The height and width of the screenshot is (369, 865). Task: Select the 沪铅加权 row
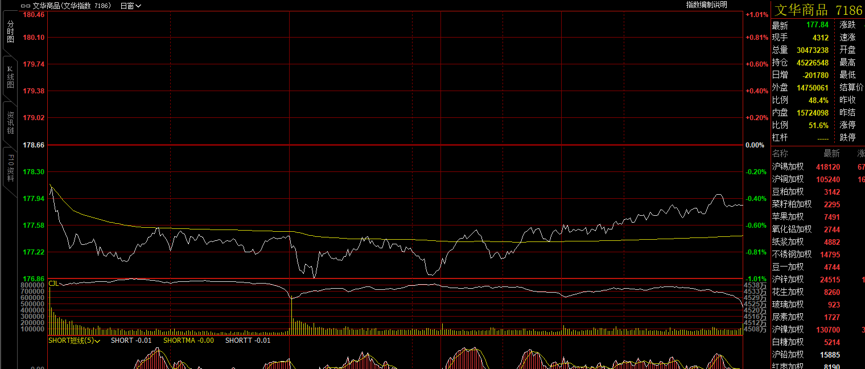(818, 354)
